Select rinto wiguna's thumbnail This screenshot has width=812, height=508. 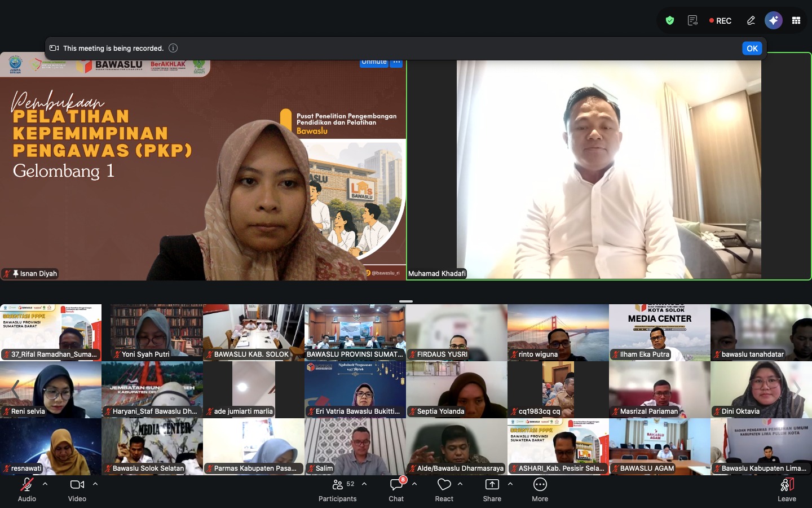(558, 332)
